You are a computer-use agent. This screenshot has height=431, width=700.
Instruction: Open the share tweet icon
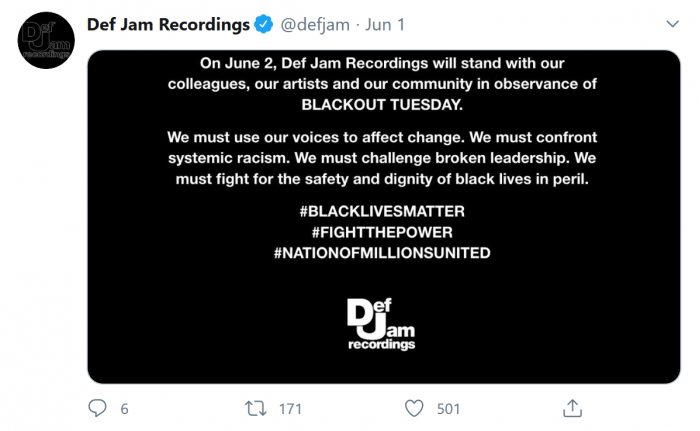573,408
